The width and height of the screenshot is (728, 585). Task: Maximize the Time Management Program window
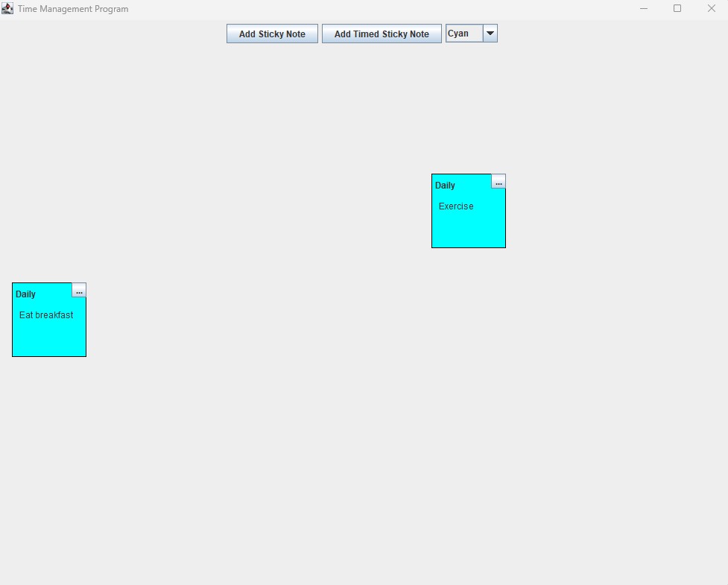pyautogui.click(x=677, y=8)
